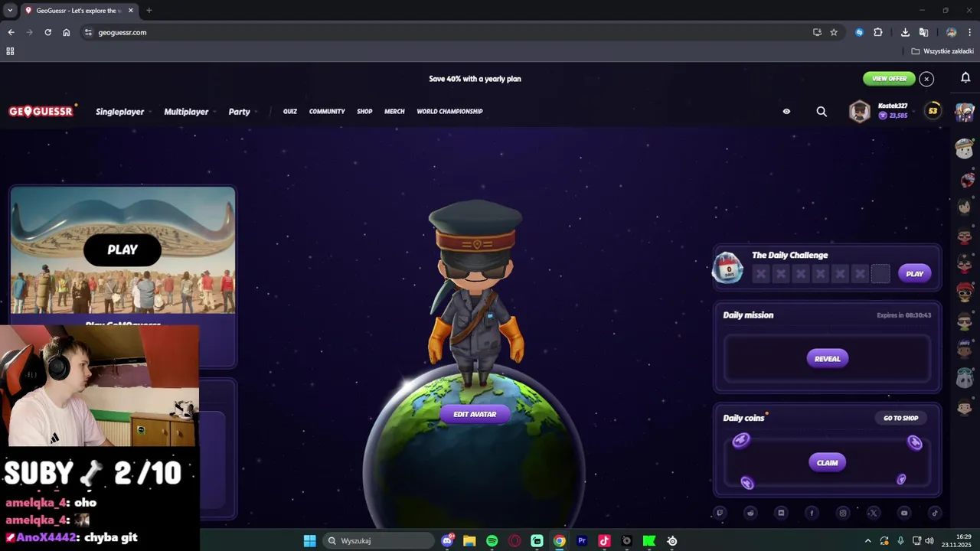Open the Chrome profile avatar

tap(951, 32)
